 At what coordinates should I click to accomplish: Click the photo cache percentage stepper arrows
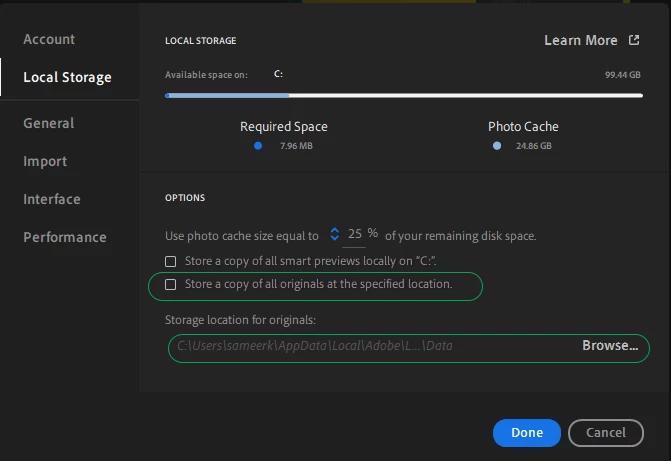coord(334,234)
